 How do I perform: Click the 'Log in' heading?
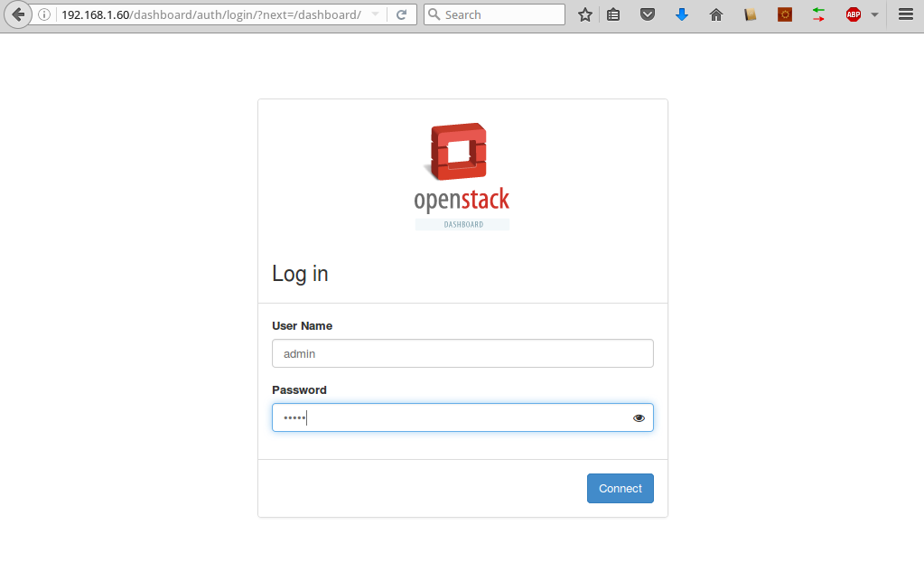(300, 274)
